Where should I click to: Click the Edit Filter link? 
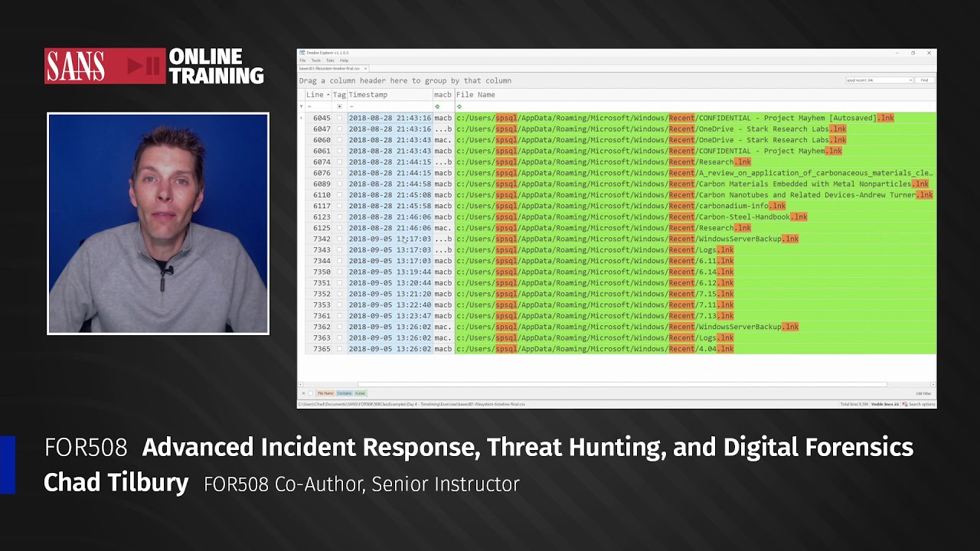point(923,393)
